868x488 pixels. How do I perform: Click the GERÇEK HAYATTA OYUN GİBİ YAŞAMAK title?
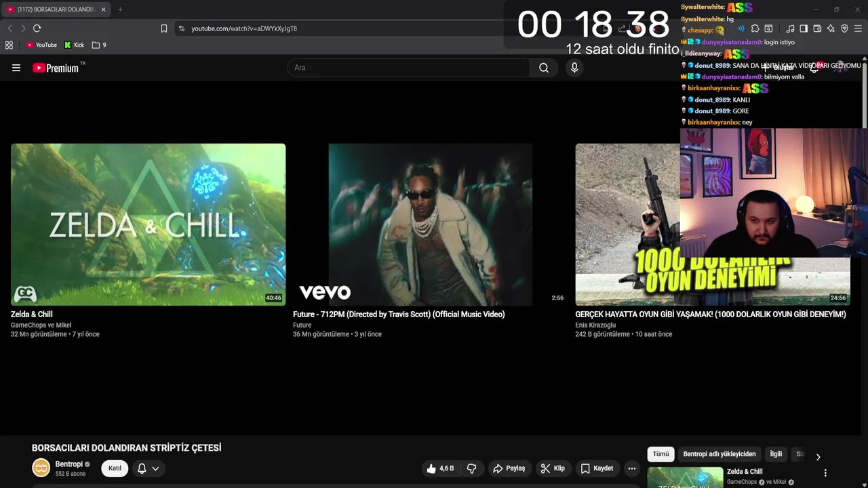click(x=711, y=314)
